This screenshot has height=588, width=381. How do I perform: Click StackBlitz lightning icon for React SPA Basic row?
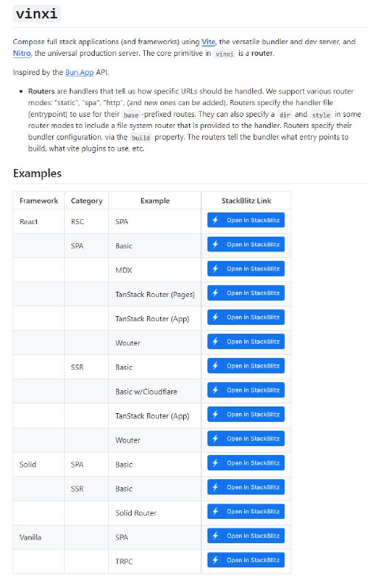[216, 245]
